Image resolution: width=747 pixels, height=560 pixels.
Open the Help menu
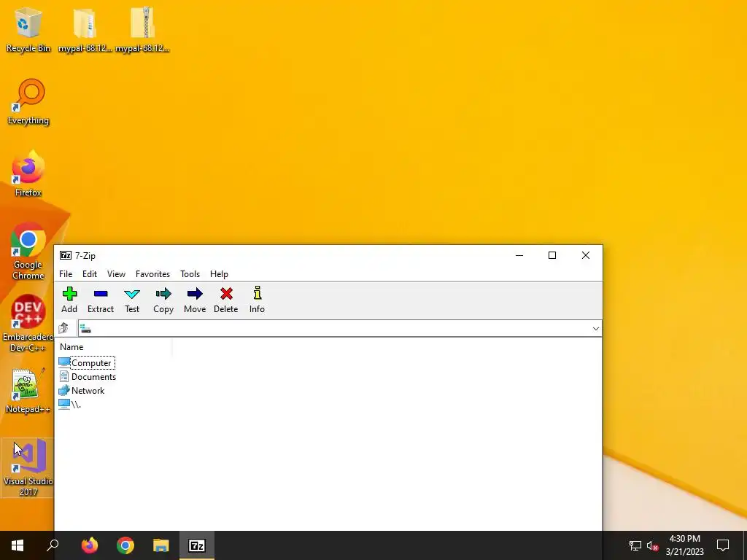click(219, 274)
